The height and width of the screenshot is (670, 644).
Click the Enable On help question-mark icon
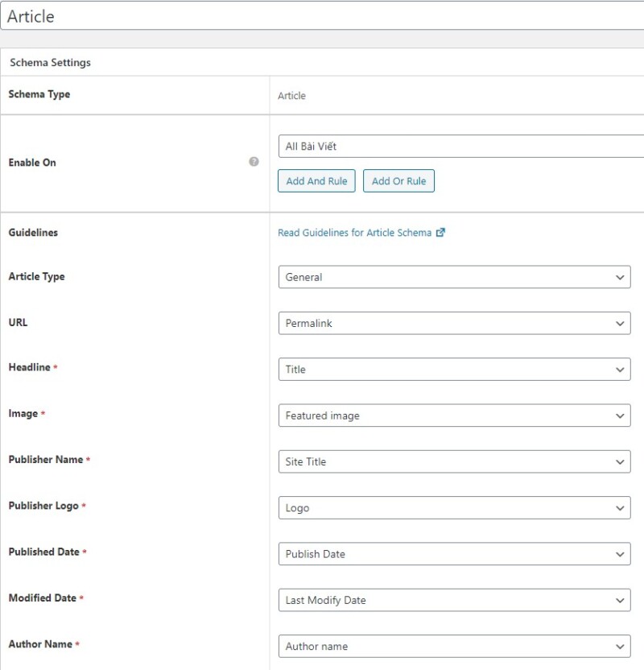pyautogui.click(x=254, y=162)
